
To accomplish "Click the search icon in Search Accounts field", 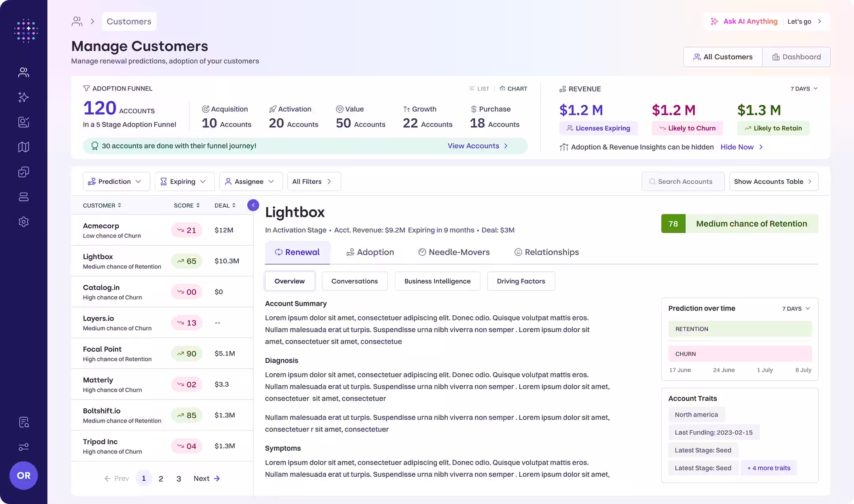I will click(x=652, y=181).
